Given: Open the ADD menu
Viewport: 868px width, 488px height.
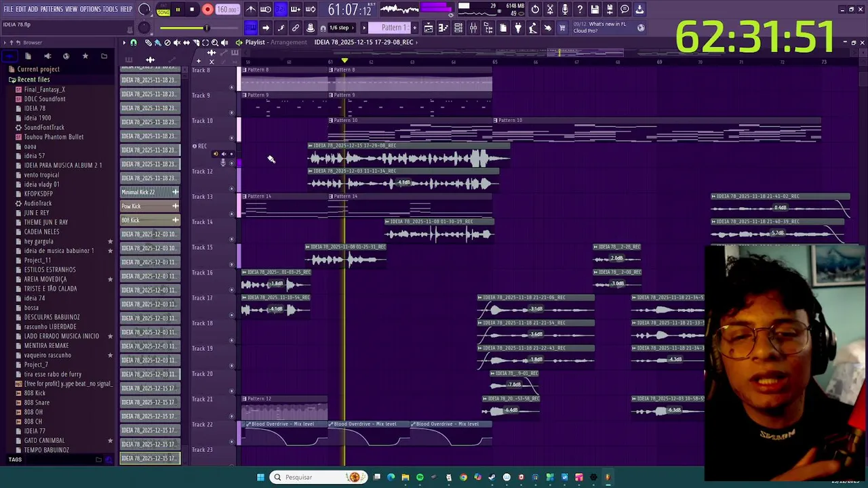Looking at the screenshot, I should pos(33,9).
